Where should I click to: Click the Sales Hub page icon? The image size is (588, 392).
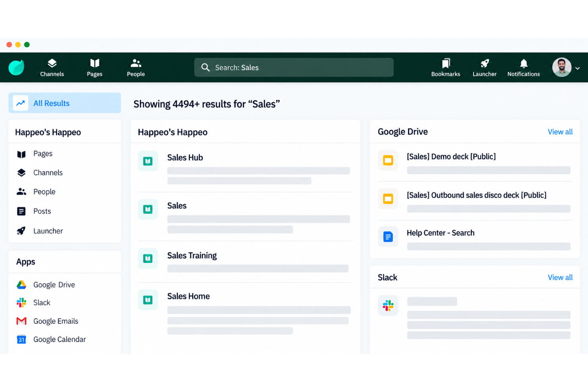pos(148,161)
